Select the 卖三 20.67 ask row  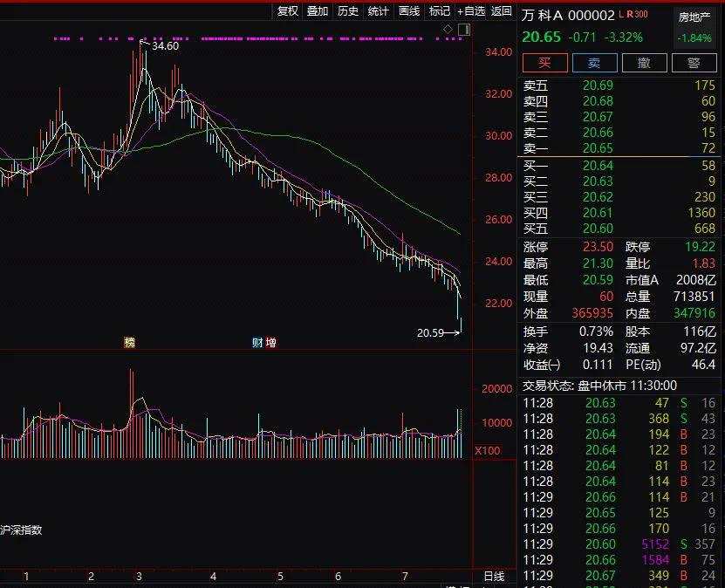coord(619,117)
